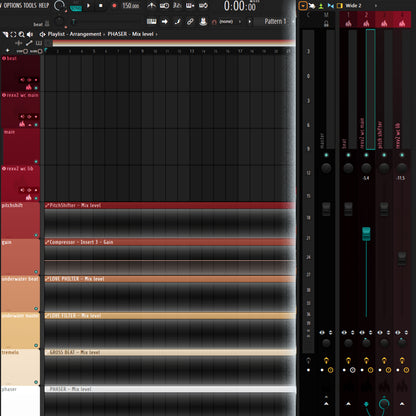Toggle the master channel mute LED
The height and width of the screenshot is (416, 416).
pyautogui.click(x=326, y=155)
